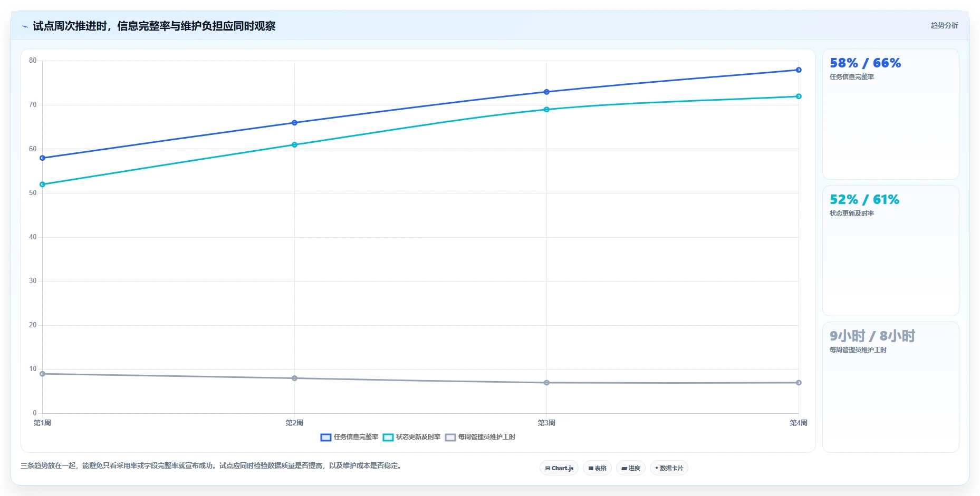This screenshot has width=980, height=496.
Task: Select teal 状态更新及时率 point at 第4周
Action: coord(799,96)
